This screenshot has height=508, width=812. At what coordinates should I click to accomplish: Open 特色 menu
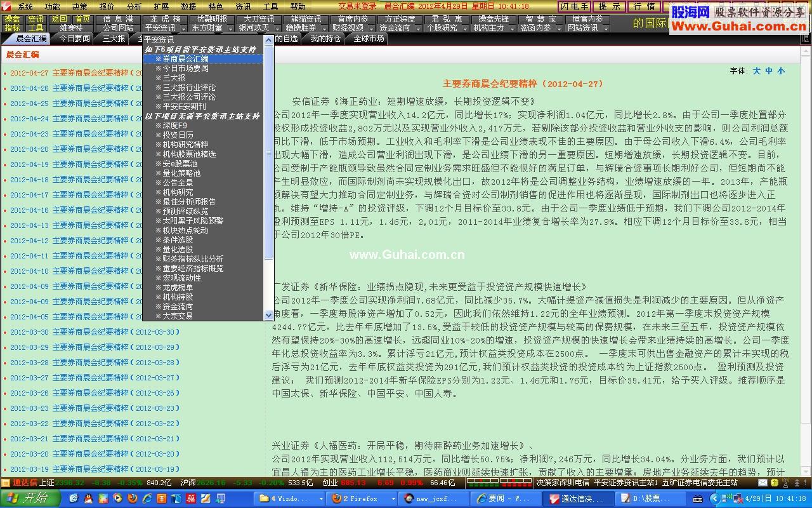216,6
